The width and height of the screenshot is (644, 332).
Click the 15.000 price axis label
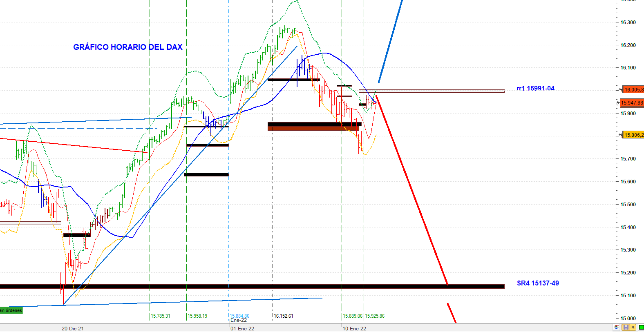pyautogui.click(x=628, y=319)
